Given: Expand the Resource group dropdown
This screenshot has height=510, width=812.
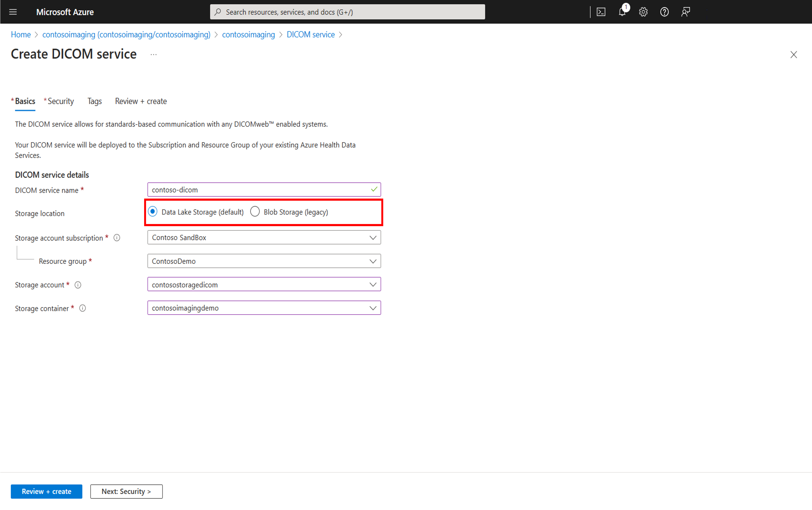Looking at the screenshot, I should point(264,261).
